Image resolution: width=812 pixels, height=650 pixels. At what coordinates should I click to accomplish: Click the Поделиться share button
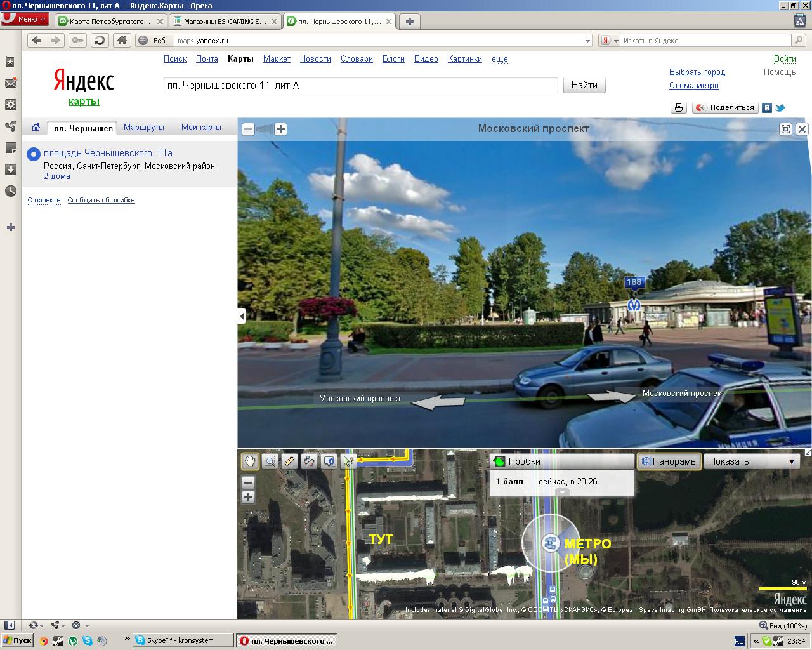click(725, 108)
